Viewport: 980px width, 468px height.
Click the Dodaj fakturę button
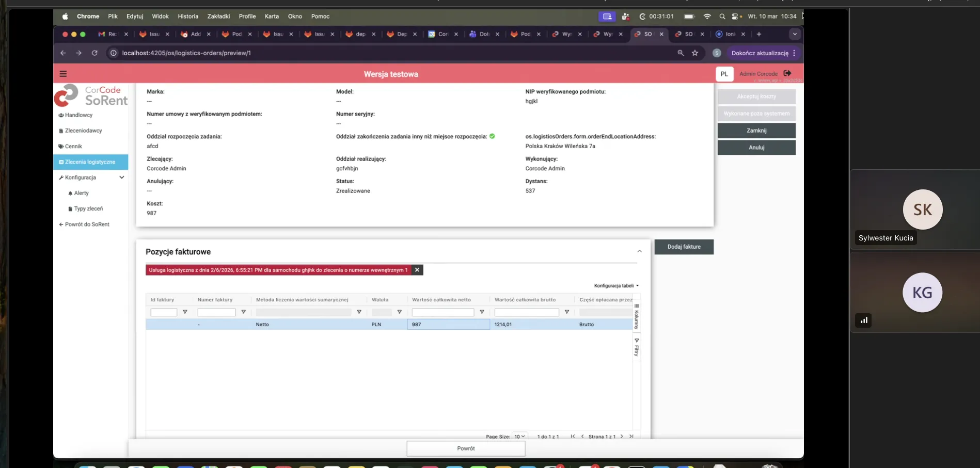684,247
